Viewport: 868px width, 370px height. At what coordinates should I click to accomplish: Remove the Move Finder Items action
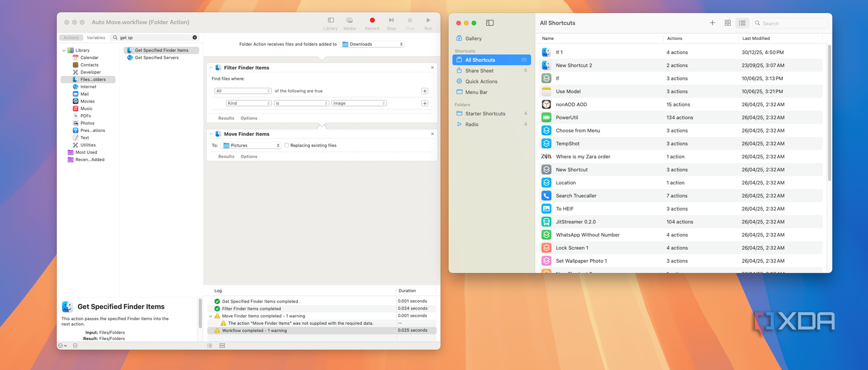click(x=432, y=133)
